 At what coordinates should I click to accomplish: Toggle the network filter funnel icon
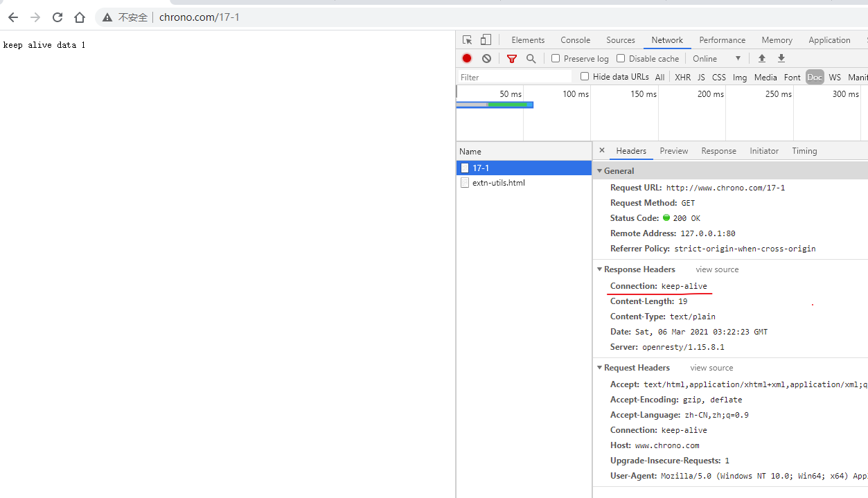pyautogui.click(x=511, y=59)
